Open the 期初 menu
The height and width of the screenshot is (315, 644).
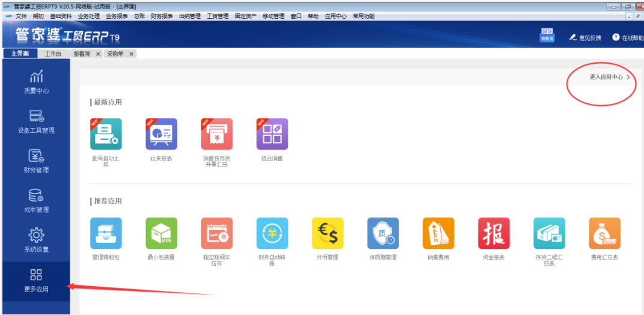click(x=38, y=16)
